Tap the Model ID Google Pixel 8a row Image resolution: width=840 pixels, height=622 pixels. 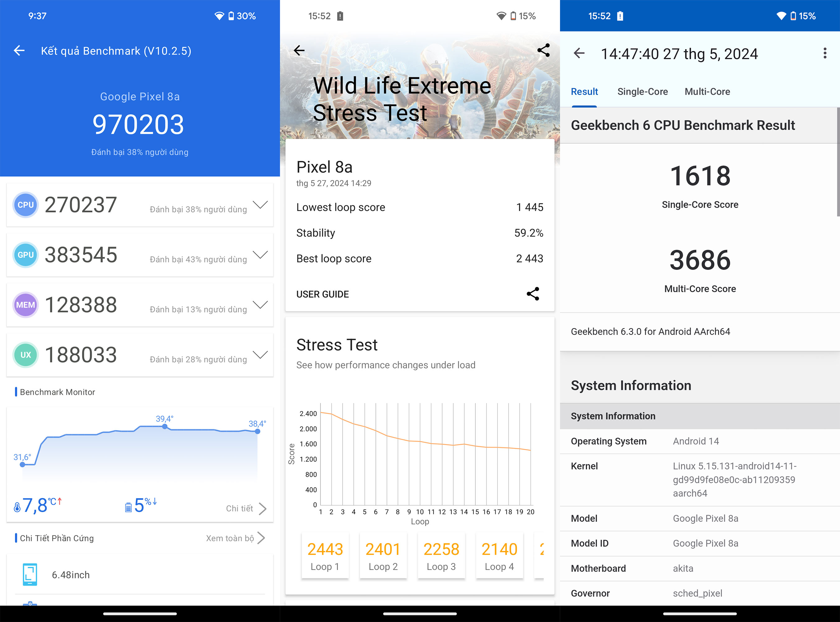[x=700, y=543]
